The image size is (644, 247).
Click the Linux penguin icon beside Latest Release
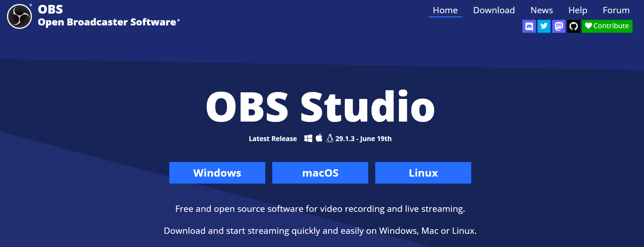pos(330,138)
